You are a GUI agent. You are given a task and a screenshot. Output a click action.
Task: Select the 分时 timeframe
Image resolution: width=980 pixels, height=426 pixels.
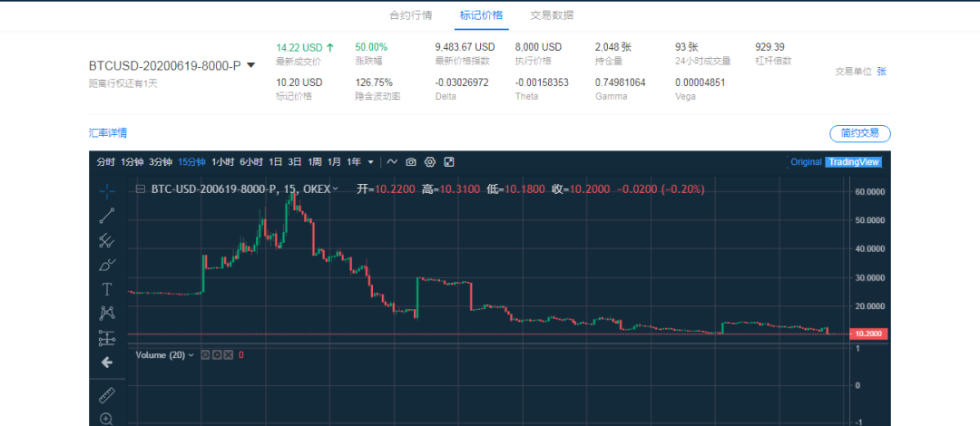tap(105, 161)
